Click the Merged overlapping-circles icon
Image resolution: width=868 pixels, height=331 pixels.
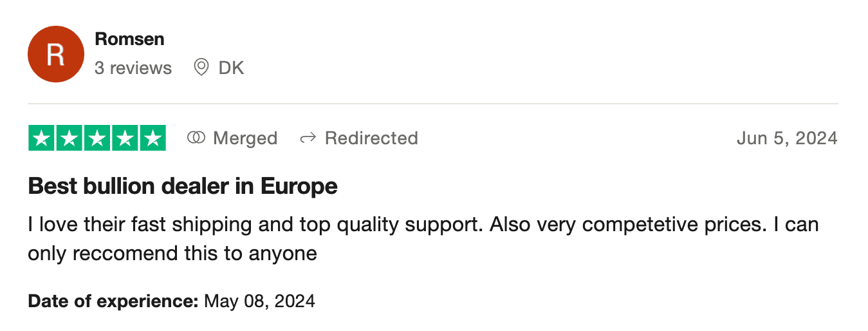196,138
